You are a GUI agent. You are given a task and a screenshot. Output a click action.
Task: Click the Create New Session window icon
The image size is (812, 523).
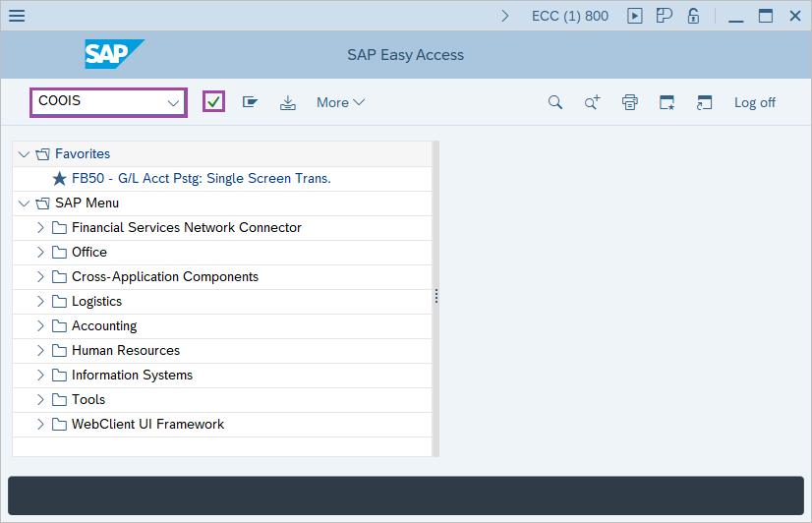(667, 102)
